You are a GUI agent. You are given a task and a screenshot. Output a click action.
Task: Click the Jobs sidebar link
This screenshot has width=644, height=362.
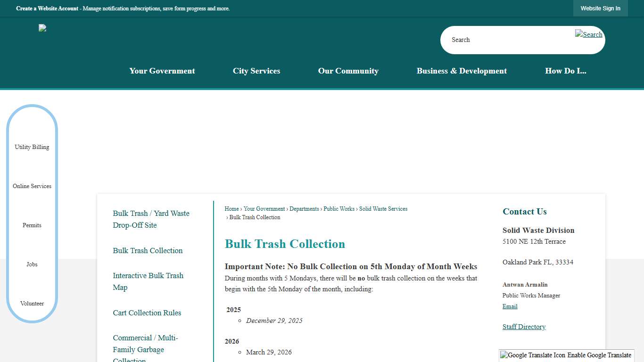[32, 264]
